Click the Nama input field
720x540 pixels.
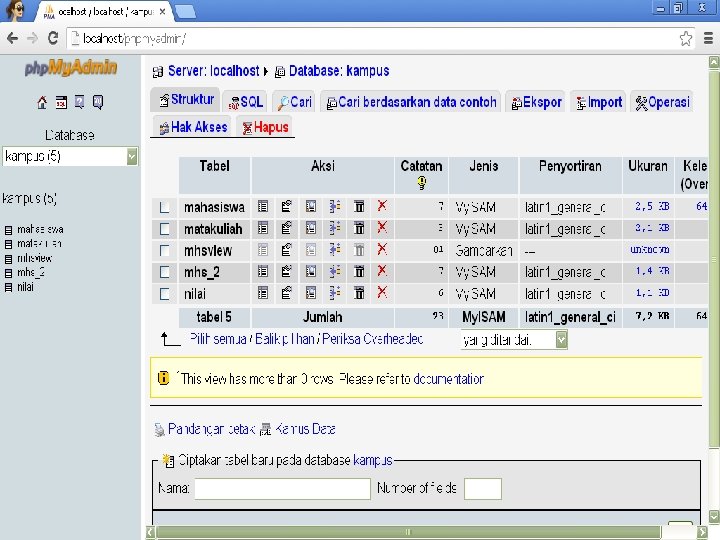click(282, 489)
